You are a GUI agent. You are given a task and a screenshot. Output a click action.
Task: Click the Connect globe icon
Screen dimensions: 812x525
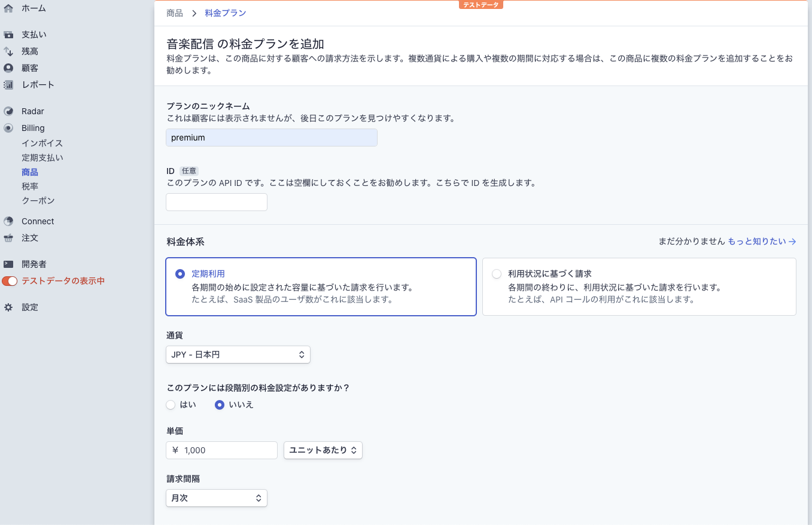[8, 221]
